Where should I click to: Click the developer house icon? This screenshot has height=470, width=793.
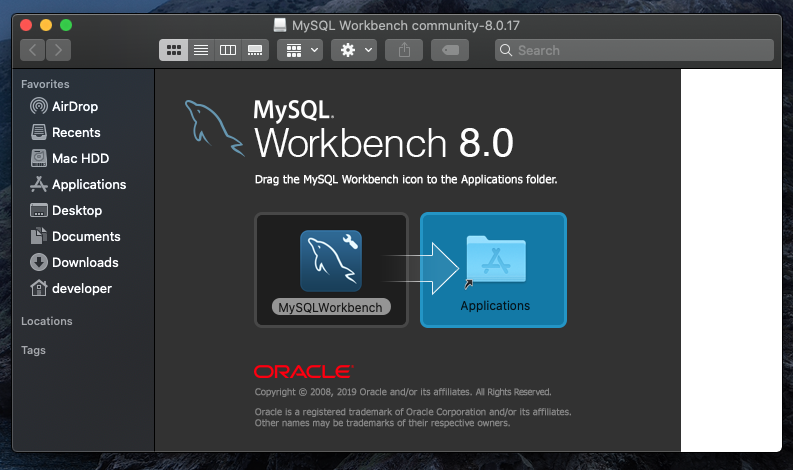coord(39,288)
